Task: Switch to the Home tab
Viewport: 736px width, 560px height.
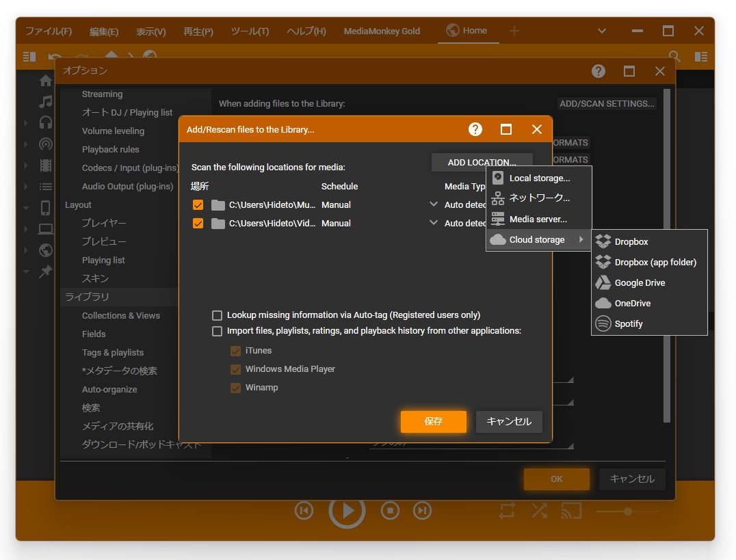Action: pyautogui.click(x=468, y=31)
